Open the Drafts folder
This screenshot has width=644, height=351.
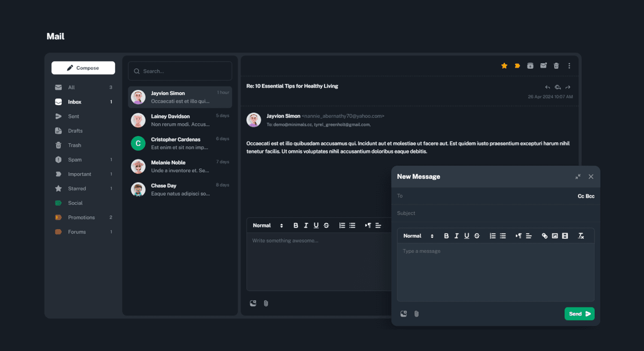pyautogui.click(x=83, y=131)
